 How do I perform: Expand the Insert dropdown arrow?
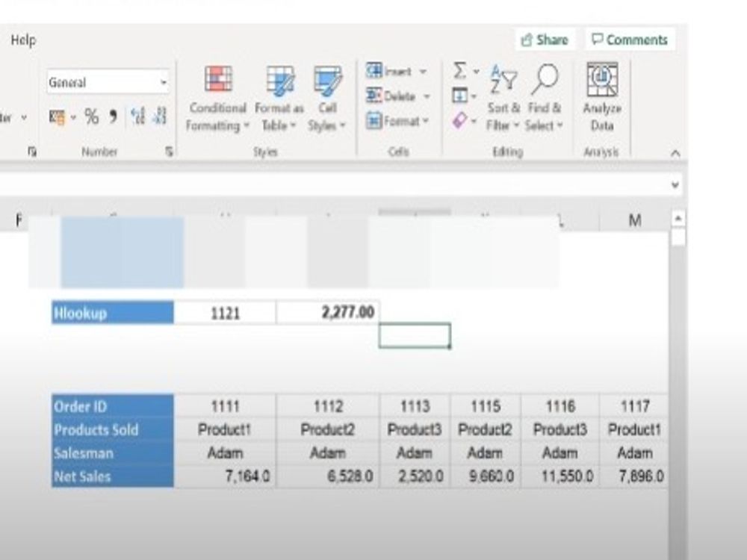click(x=423, y=72)
